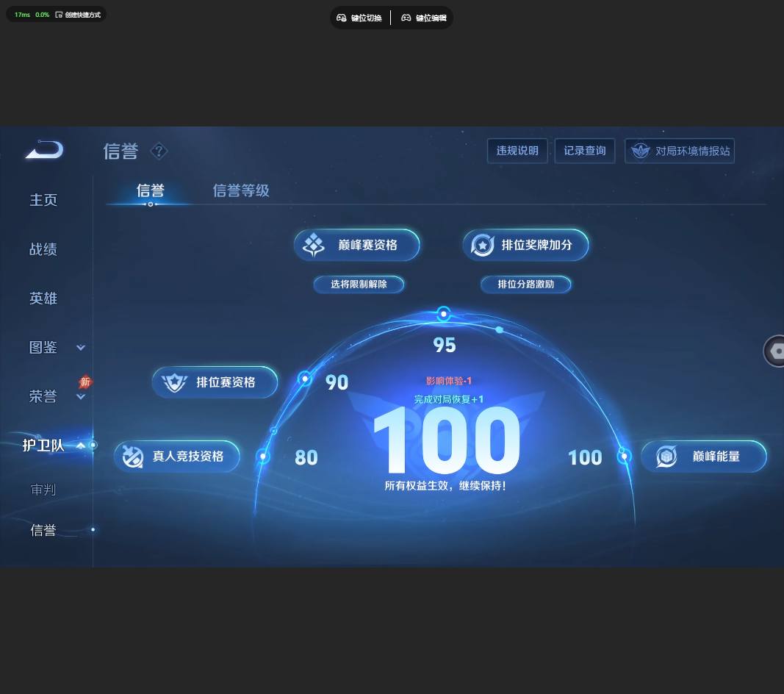The height and width of the screenshot is (694, 784).
Task: Click the 90 node on the arc
Action: click(304, 379)
